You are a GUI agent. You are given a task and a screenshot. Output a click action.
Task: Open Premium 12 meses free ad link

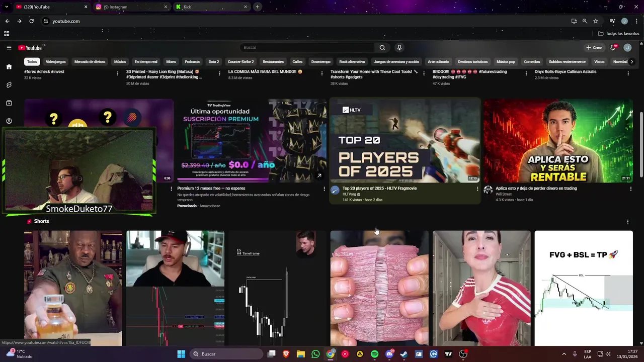click(211, 189)
